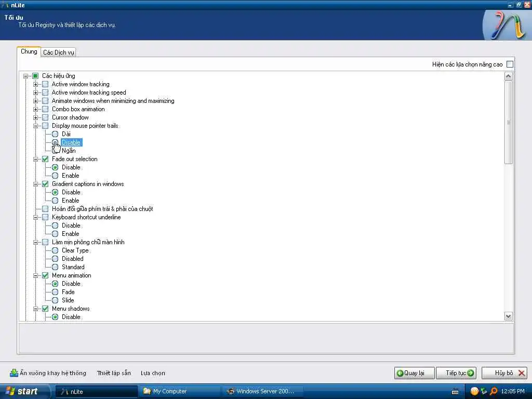Click the Tiếp tục button
The image size is (532, 399).
[x=456, y=373]
